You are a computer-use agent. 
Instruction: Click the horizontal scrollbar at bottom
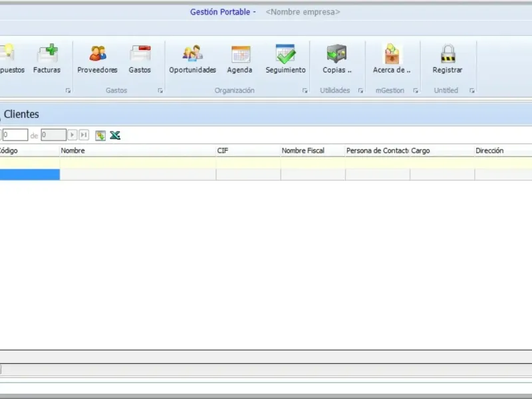[266, 370]
